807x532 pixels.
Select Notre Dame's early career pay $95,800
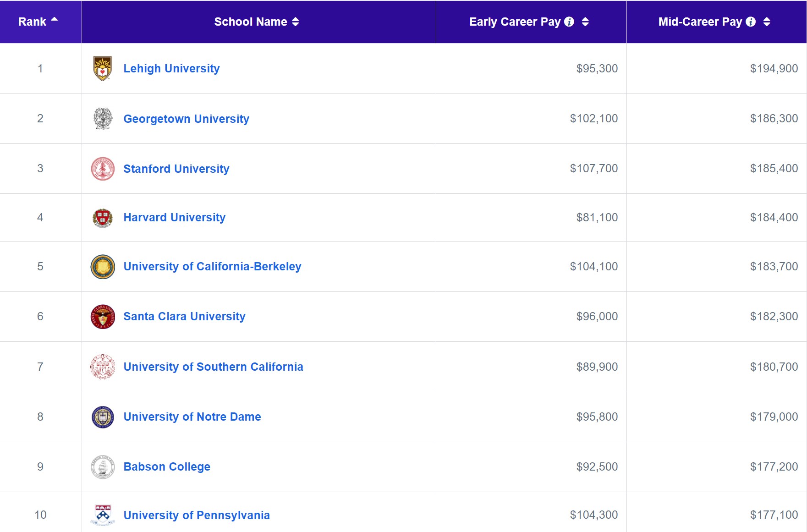tap(597, 417)
